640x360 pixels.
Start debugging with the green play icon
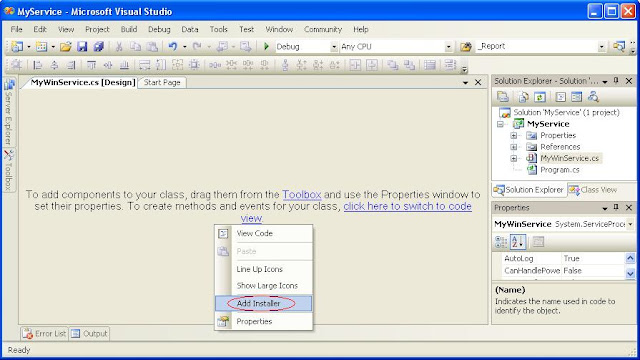(266, 47)
